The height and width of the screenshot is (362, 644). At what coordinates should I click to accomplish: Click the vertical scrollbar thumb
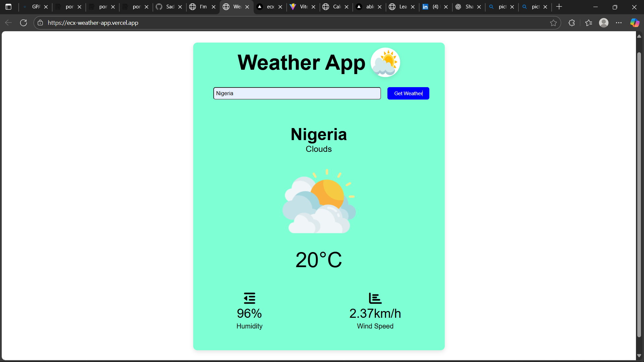click(639, 194)
